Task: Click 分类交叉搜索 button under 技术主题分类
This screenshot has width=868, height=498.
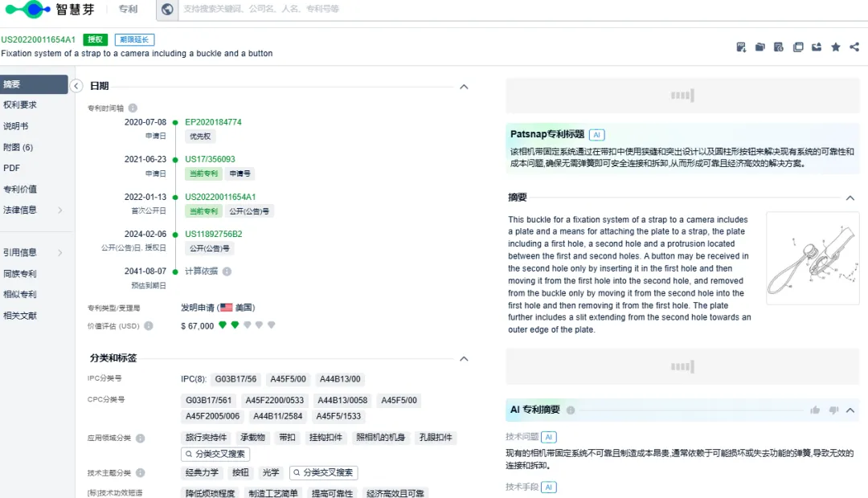Action: [323, 473]
